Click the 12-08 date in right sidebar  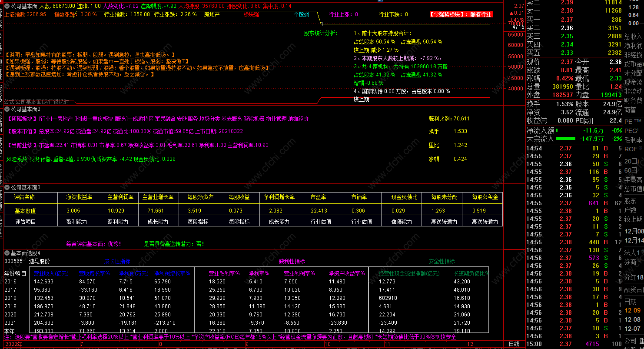[632, 320]
